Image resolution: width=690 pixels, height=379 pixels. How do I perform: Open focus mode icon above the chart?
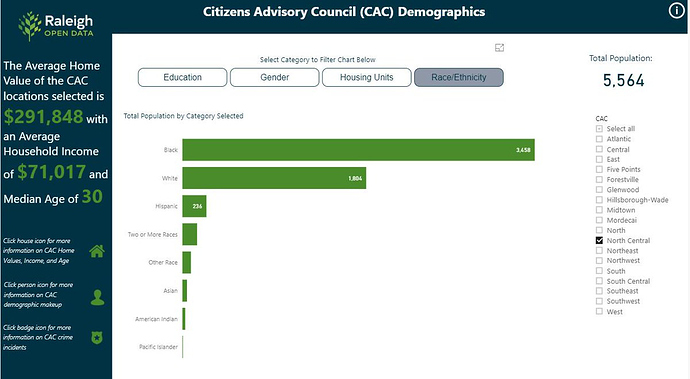pos(499,48)
